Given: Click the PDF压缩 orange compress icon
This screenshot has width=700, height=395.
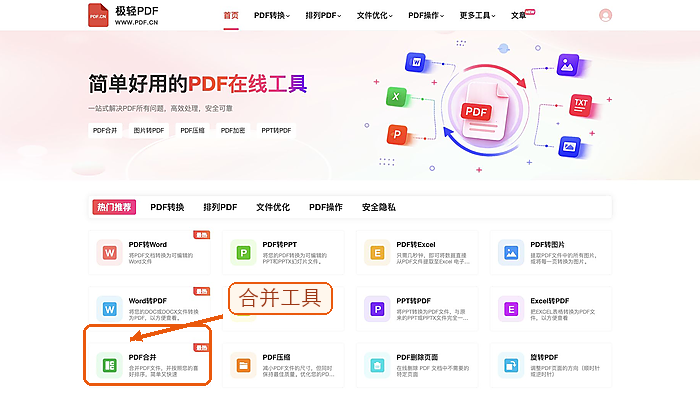Looking at the screenshot, I should pos(243,365).
